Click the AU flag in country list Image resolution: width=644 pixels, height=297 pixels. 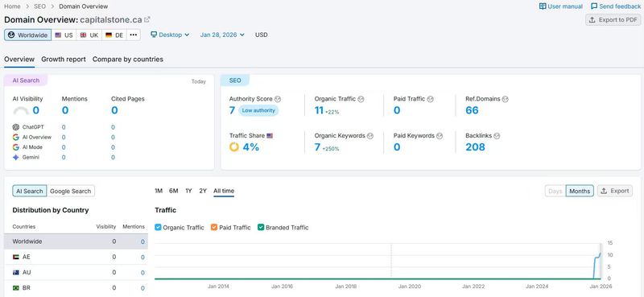pyautogui.click(x=16, y=273)
